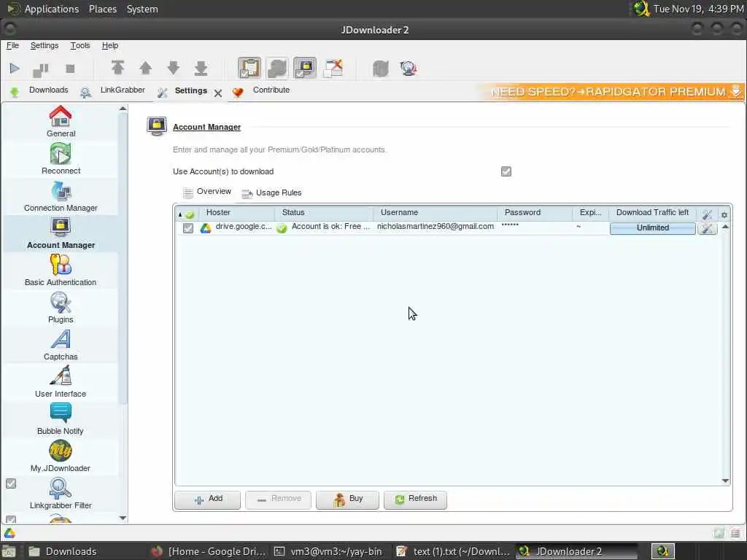Click the grey package toolbar icon

click(381, 69)
